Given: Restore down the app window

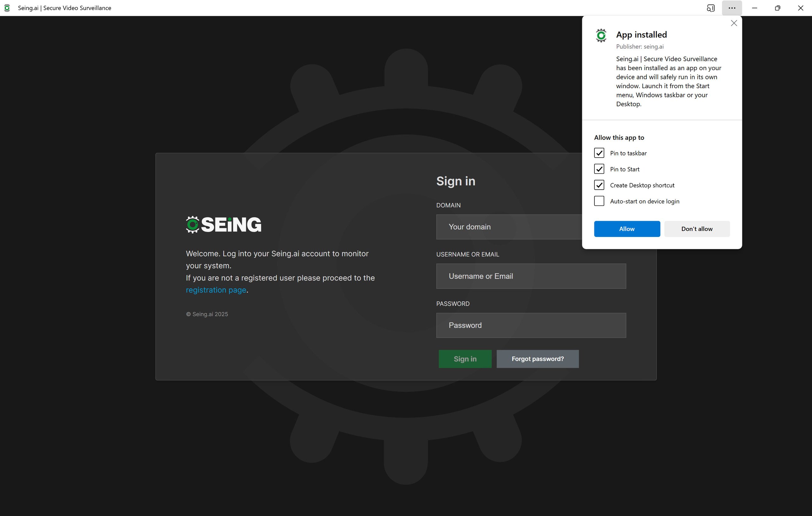Looking at the screenshot, I should click(777, 8).
